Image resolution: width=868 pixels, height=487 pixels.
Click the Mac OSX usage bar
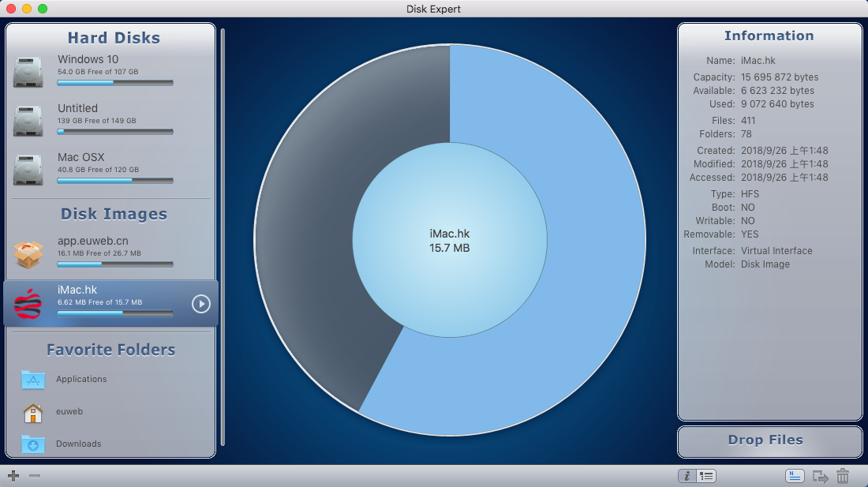pos(115,181)
